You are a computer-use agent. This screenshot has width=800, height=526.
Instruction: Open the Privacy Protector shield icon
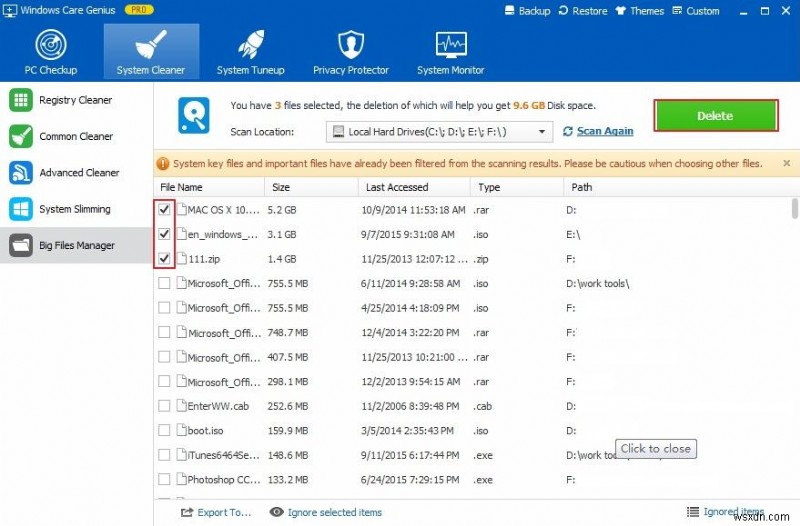pos(351,44)
